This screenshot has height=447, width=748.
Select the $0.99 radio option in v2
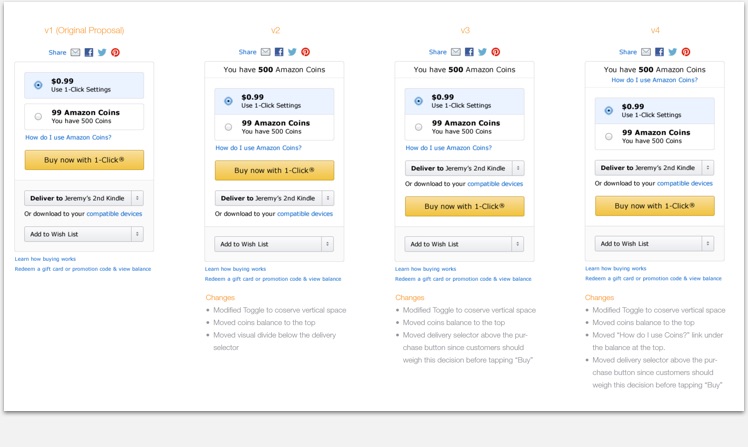point(229,101)
